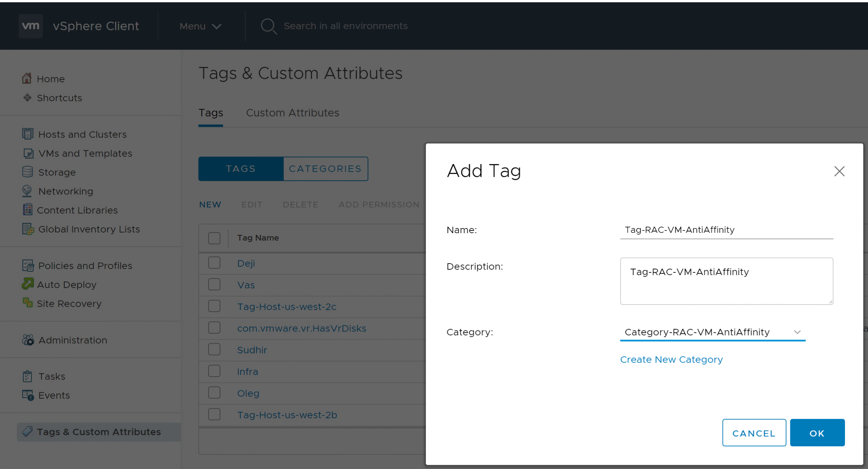The image size is (868, 469).
Task: Click the Networking globe icon
Action: pyautogui.click(x=27, y=191)
